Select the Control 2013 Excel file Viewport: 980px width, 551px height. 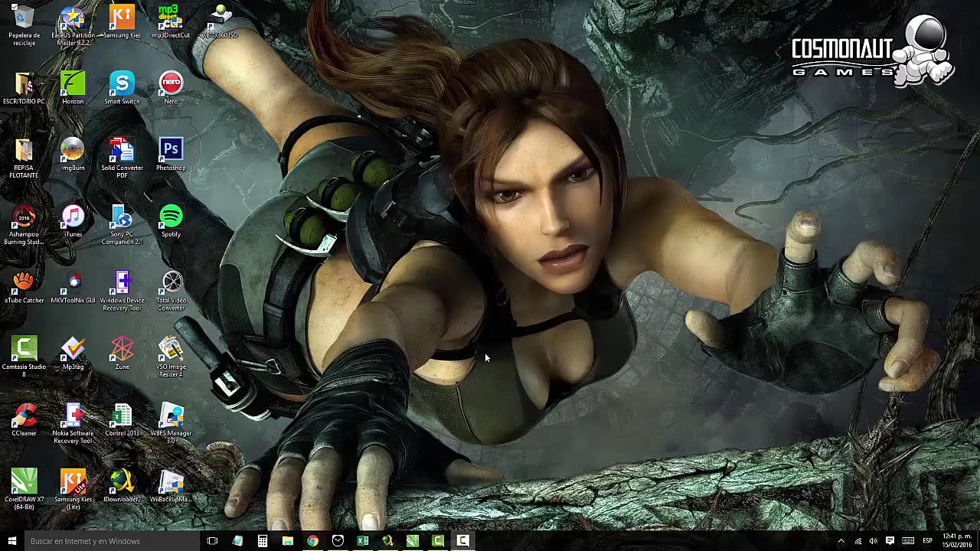coord(122,419)
